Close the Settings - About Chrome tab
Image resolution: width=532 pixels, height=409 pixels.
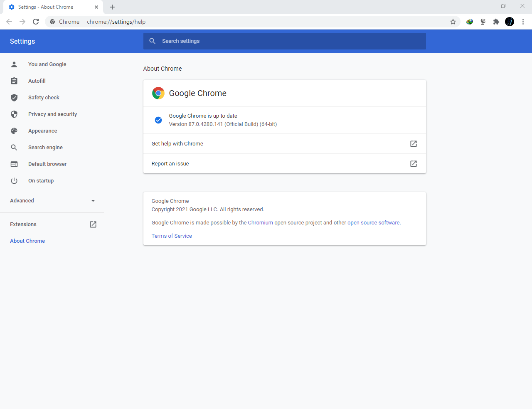click(96, 7)
